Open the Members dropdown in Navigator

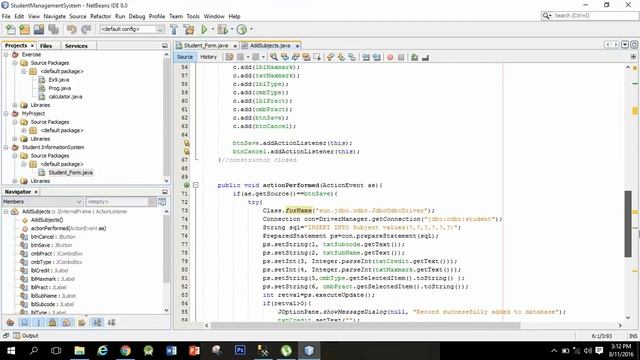coord(78,202)
